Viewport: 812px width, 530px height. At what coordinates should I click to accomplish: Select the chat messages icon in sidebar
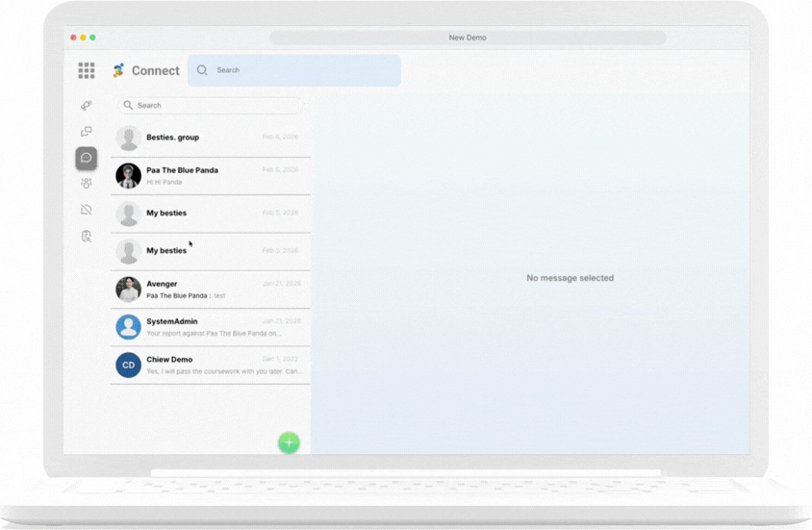[87, 158]
